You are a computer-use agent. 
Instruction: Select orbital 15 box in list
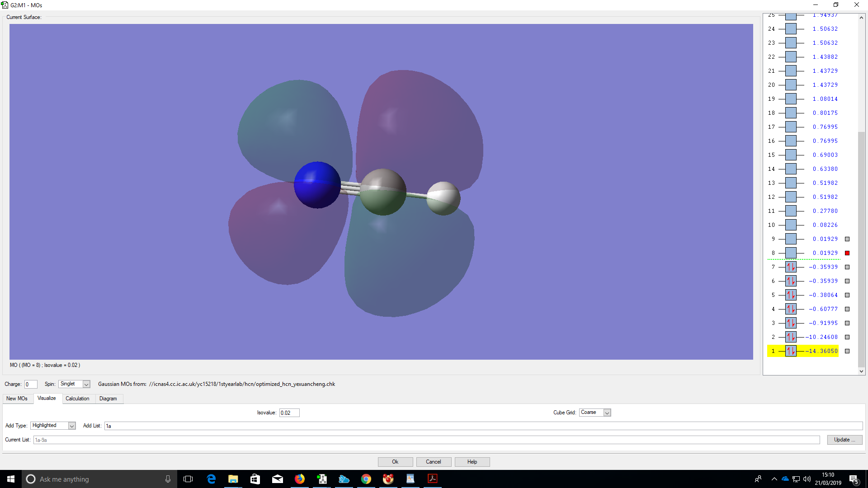coord(791,155)
